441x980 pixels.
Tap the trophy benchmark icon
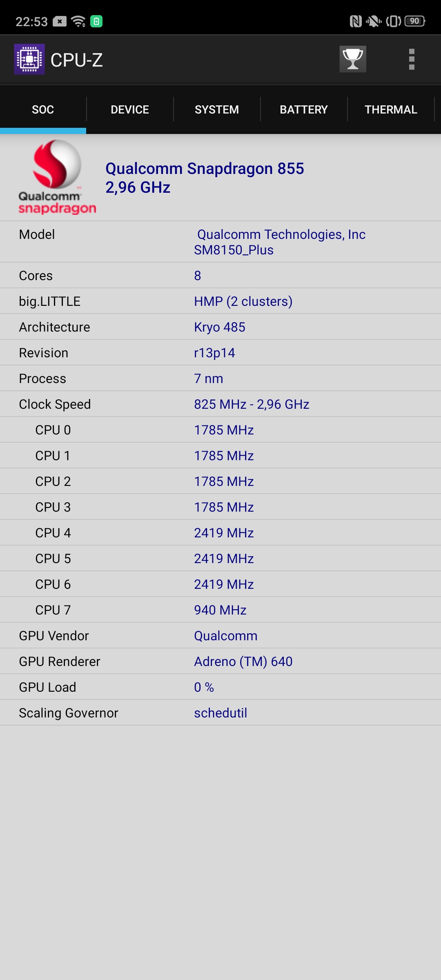353,59
